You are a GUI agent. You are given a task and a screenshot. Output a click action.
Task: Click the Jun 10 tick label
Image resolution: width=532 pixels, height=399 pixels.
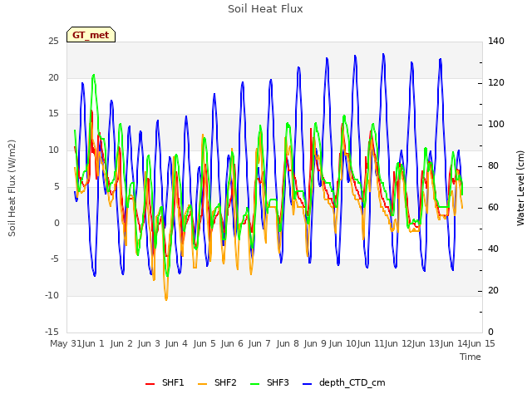(343, 343)
